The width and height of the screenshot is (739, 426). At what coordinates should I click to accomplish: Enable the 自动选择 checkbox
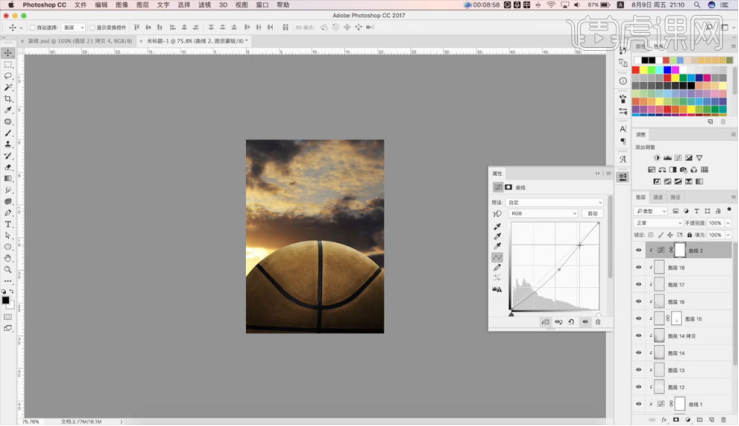pyautogui.click(x=32, y=27)
